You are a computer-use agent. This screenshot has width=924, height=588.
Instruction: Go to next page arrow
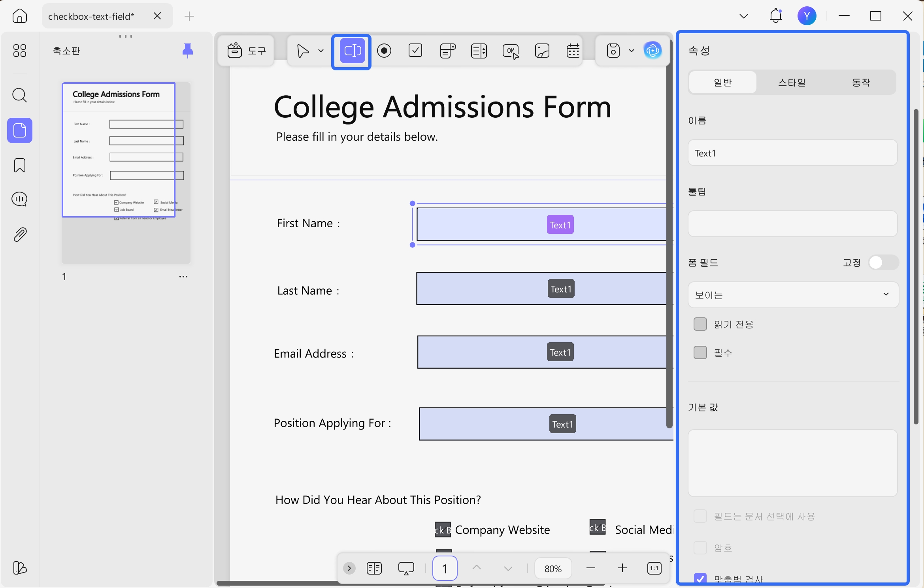508,569
